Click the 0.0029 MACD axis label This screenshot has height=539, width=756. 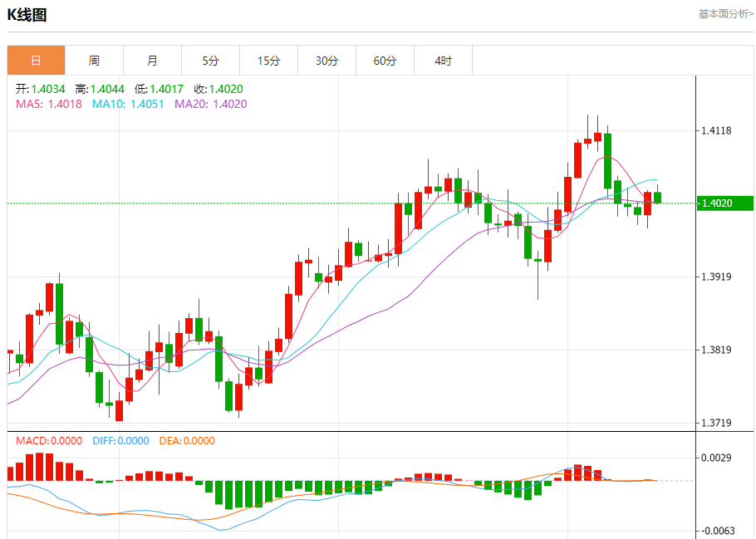716,458
